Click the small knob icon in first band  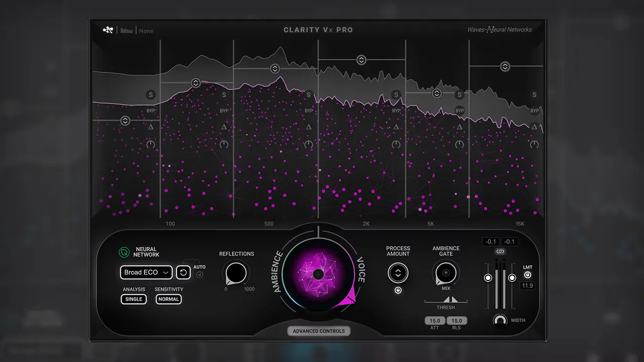point(151,144)
